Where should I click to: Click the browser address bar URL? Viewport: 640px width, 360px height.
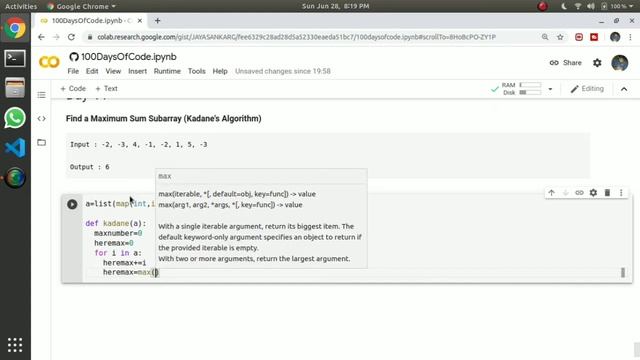pos(296,37)
